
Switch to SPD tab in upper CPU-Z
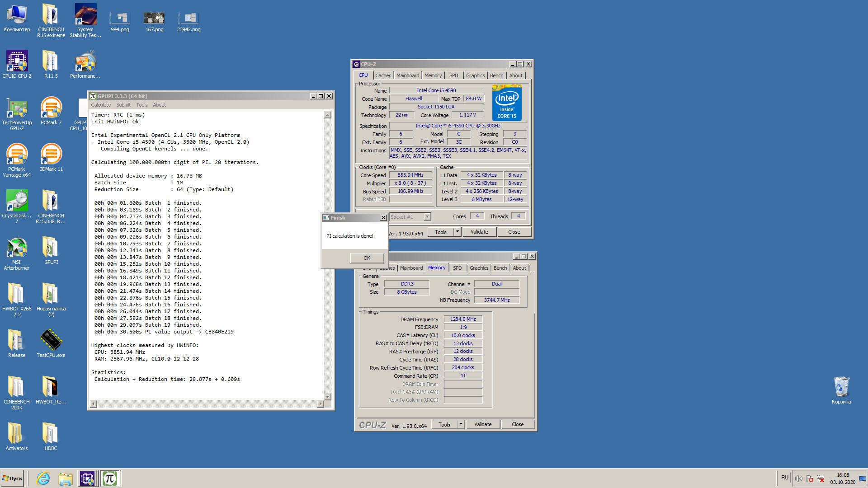pyautogui.click(x=454, y=75)
